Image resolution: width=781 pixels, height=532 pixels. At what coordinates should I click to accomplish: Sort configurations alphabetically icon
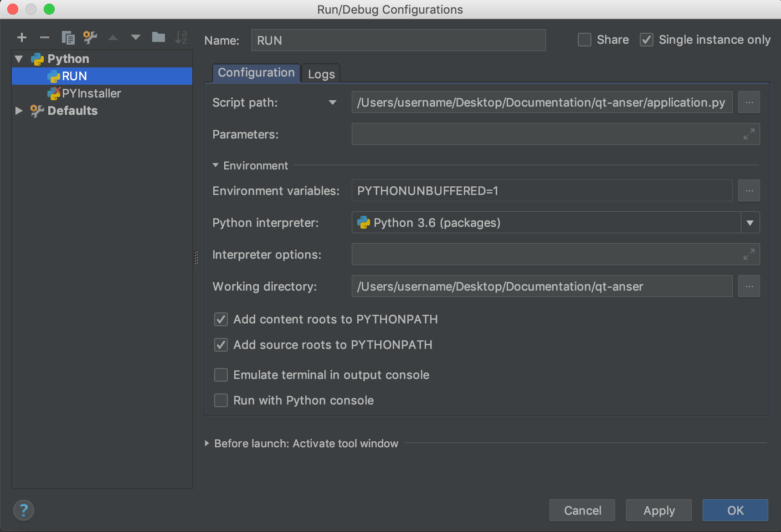pos(181,37)
